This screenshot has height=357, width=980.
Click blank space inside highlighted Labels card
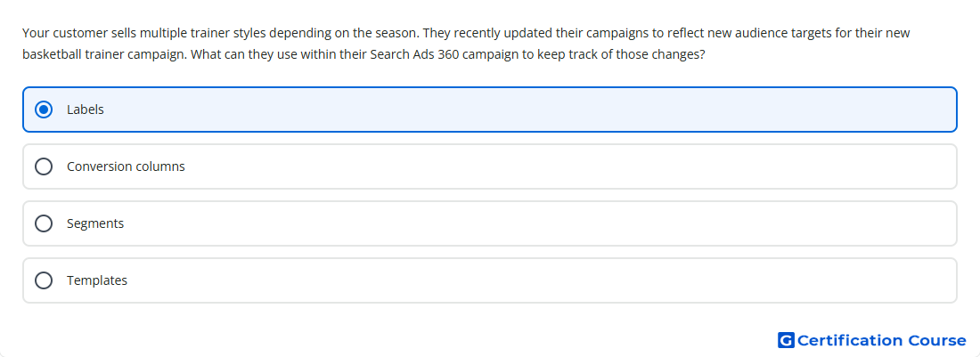coord(531,110)
